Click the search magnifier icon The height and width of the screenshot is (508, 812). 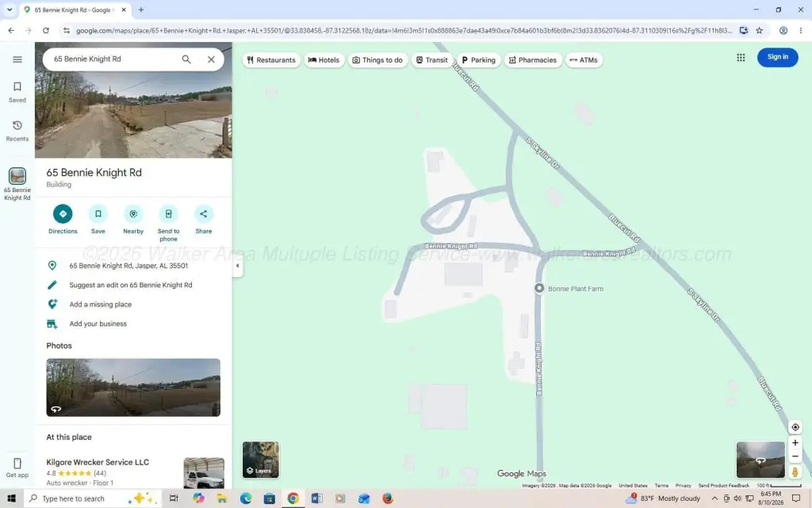pos(186,59)
